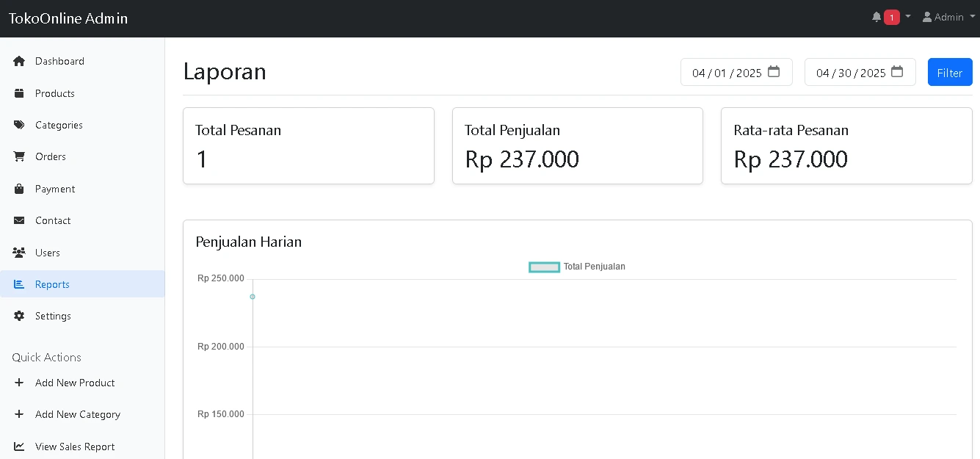Screen dimensions: 980x459
Task: Open calendar picker for end date 04/30/2025
Action: pyautogui.click(x=897, y=72)
